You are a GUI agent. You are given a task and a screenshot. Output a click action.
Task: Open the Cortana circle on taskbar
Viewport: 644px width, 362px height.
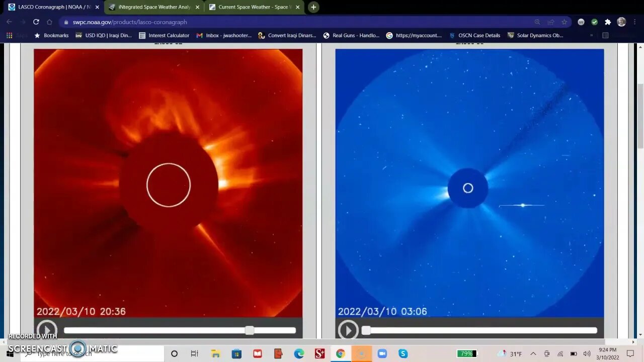point(174,354)
